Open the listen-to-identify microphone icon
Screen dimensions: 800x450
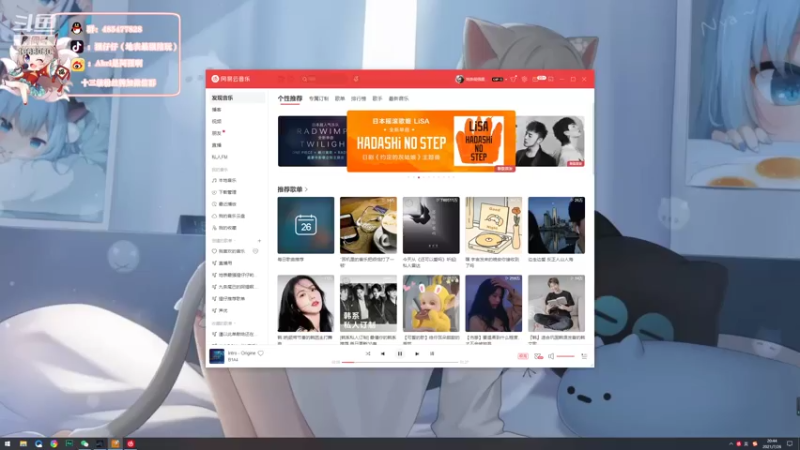356,79
